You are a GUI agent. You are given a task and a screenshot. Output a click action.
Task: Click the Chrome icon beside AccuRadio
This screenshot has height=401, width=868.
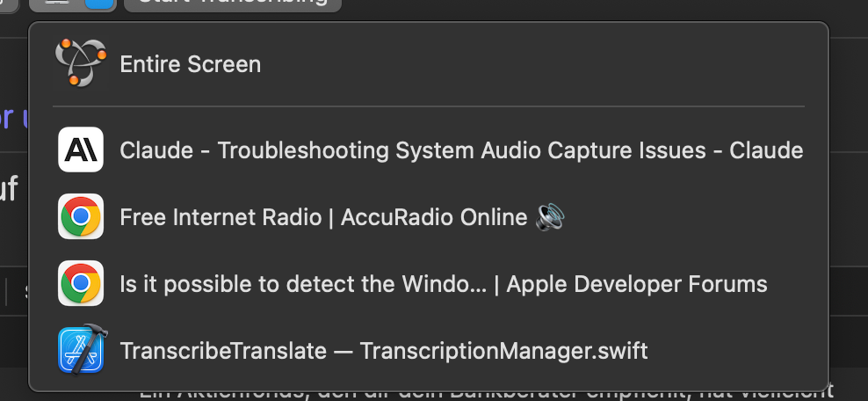[81, 216]
